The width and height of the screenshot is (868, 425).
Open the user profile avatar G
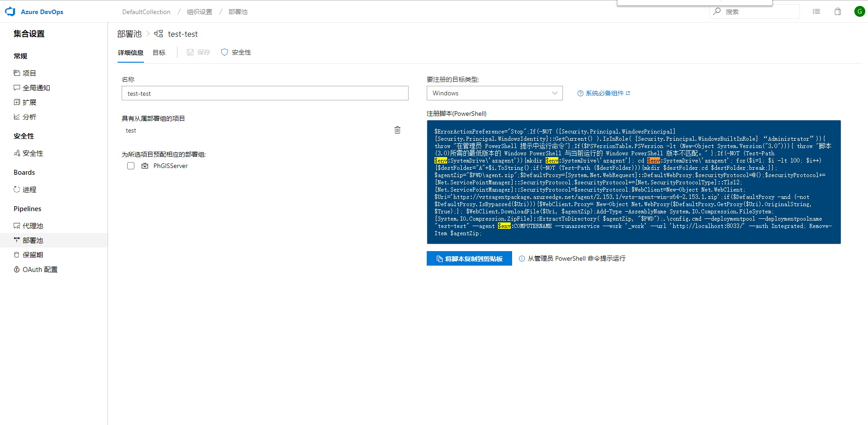tap(859, 11)
